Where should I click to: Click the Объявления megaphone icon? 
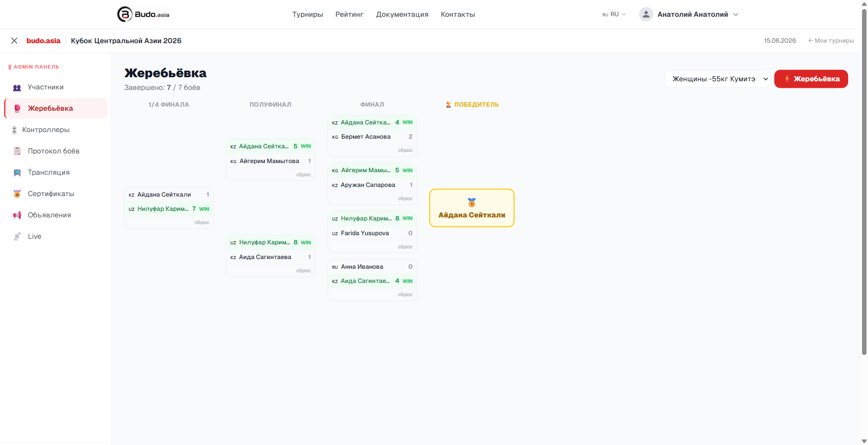[17, 215]
